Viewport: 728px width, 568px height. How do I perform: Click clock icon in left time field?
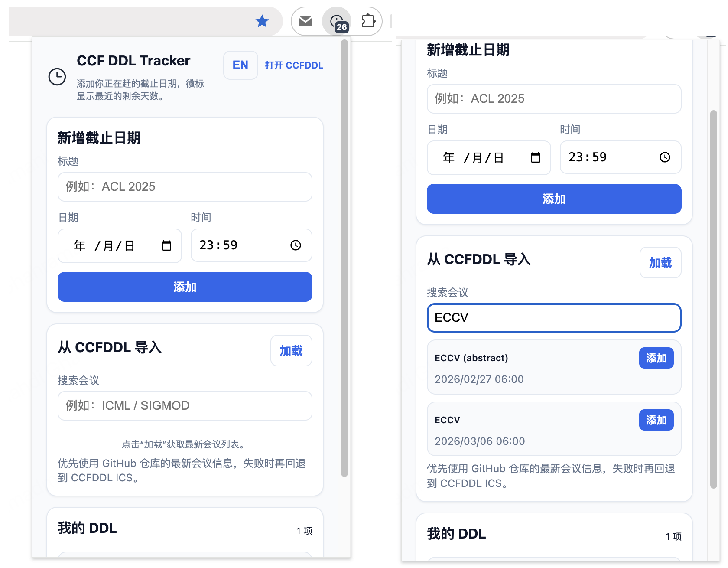coord(296,245)
